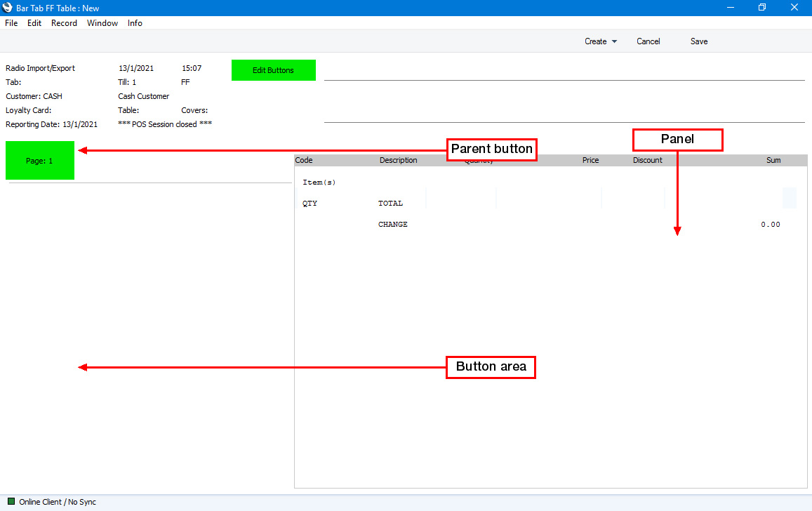Click the Online Client / No Sync text

58,502
